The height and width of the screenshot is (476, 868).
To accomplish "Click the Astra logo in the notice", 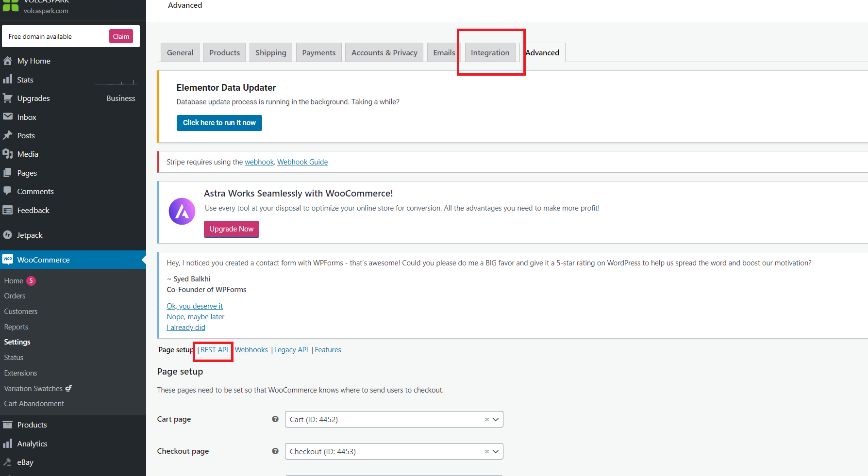I will (182, 211).
